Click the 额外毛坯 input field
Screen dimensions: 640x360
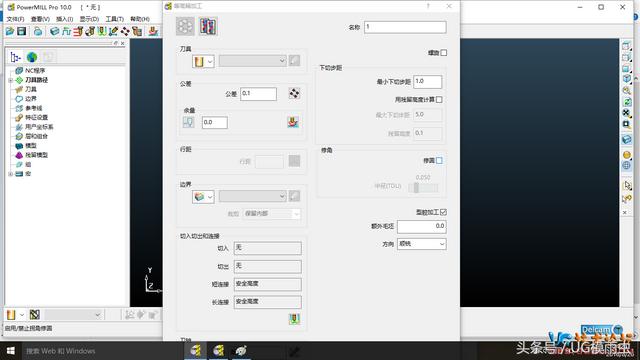pyautogui.click(x=422, y=227)
